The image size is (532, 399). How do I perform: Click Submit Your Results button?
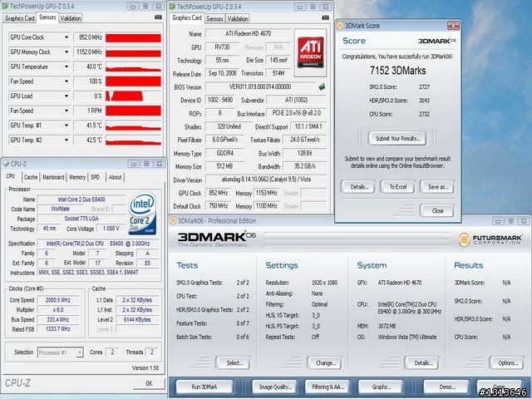tap(397, 139)
